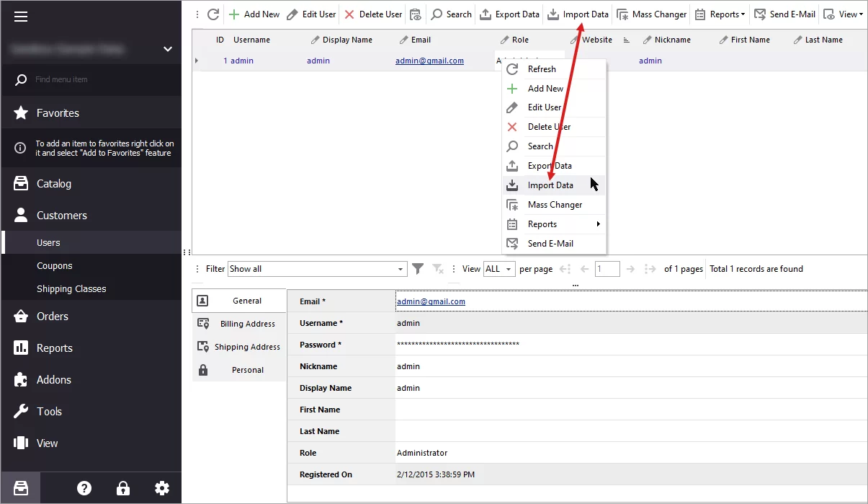Image resolution: width=868 pixels, height=504 pixels.
Task: Open the Reports dropdown in the toolbar
Action: coord(720,14)
